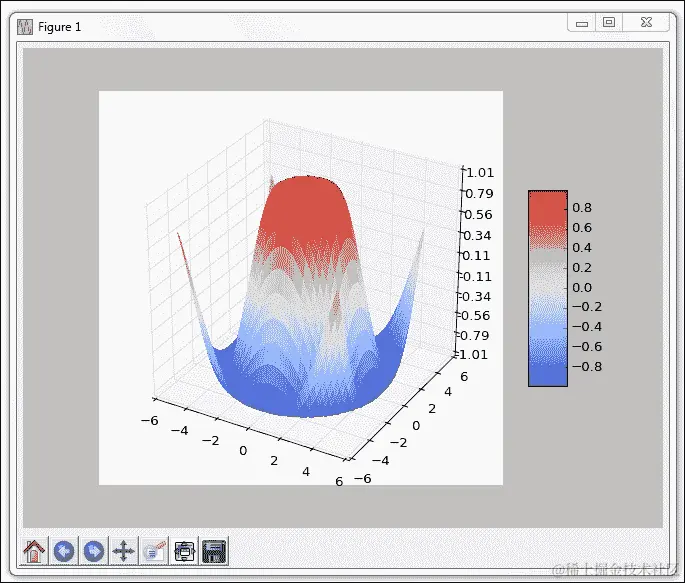Click the colorbar label 0.6
Viewport: 685px width, 583px height.
(x=582, y=228)
